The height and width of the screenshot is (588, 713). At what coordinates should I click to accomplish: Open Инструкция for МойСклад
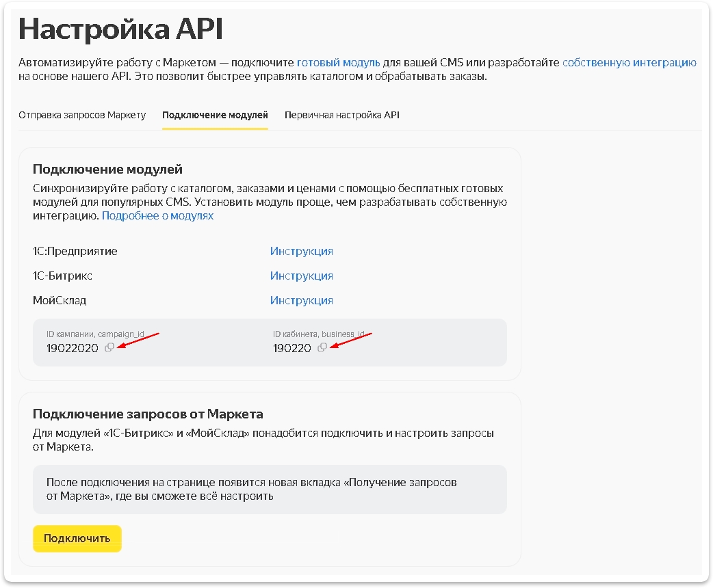tap(301, 300)
